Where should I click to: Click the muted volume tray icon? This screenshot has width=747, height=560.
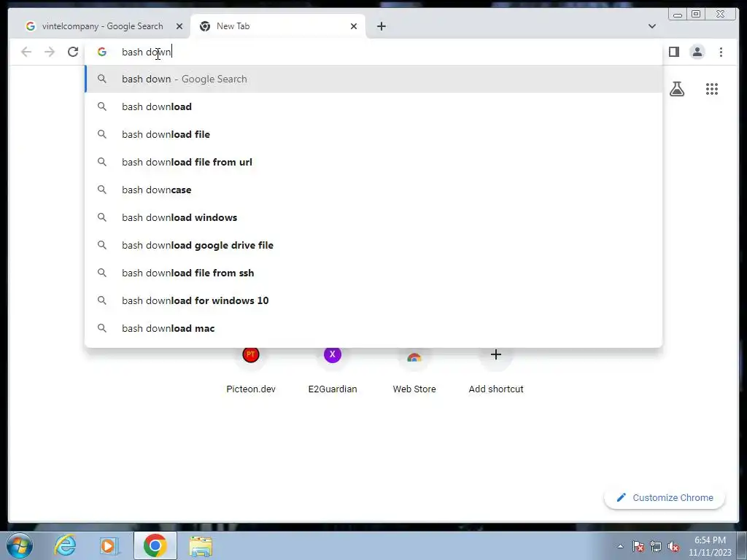673,546
